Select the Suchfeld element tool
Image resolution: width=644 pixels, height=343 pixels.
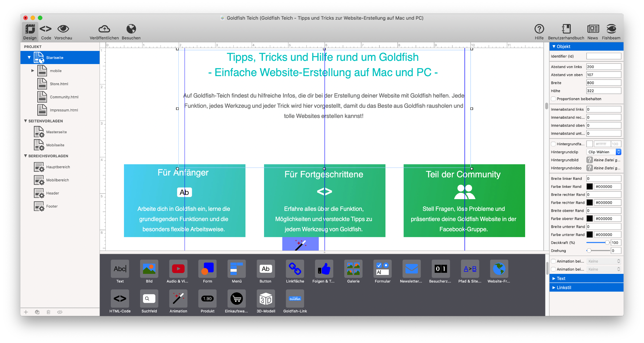(x=149, y=301)
